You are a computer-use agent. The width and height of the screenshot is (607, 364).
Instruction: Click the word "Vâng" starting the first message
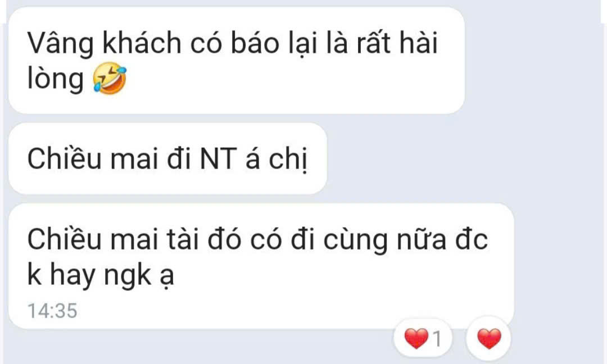(61, 44)
